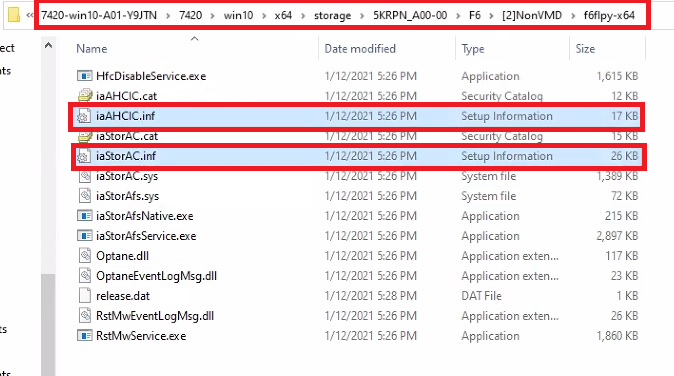Screen dimensions: 674x376
Task: Select the RstMwService.exe file name
Action: [141, 336]
